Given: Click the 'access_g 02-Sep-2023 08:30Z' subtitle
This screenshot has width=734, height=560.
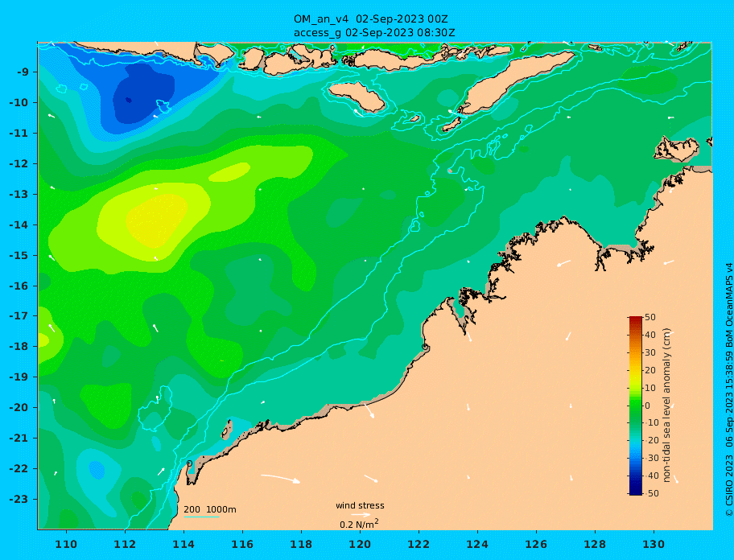Looking at the screenshot, I should pyautogui.click(x=374, y=33).
